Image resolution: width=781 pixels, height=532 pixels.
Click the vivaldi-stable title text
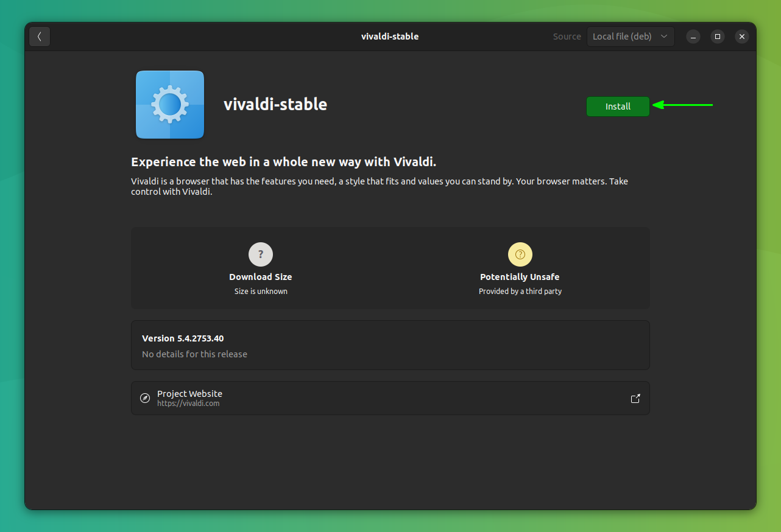tap(275, 104)
